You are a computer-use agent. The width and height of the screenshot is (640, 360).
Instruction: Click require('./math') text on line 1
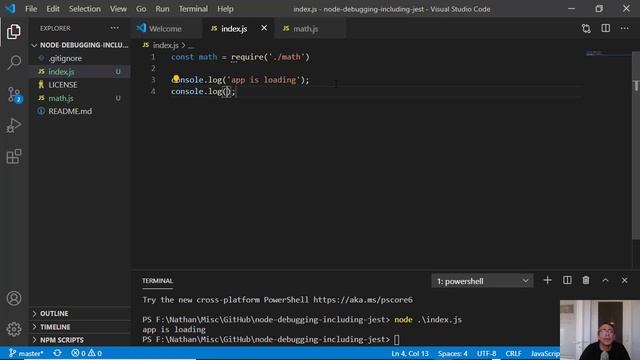[270, 57]
